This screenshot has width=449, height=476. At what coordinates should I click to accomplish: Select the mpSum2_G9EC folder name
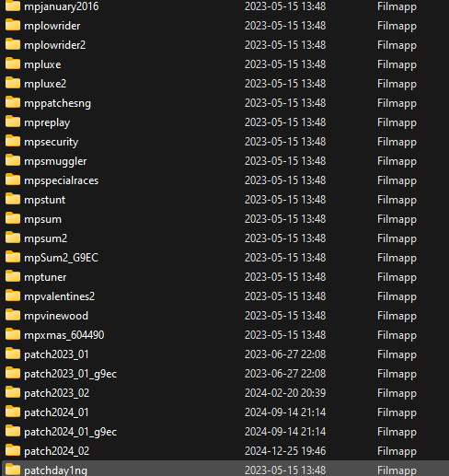click(x=62, y=258)
